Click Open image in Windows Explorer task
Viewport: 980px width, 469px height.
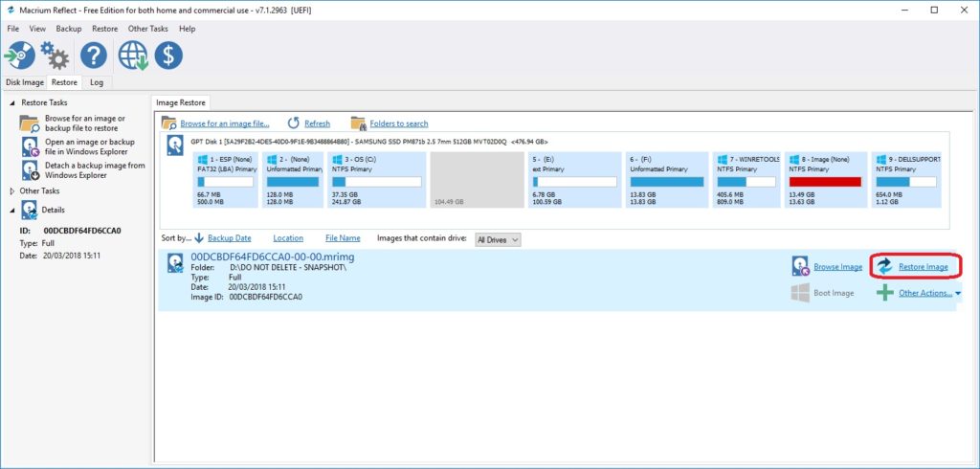(x=89, y=147)
